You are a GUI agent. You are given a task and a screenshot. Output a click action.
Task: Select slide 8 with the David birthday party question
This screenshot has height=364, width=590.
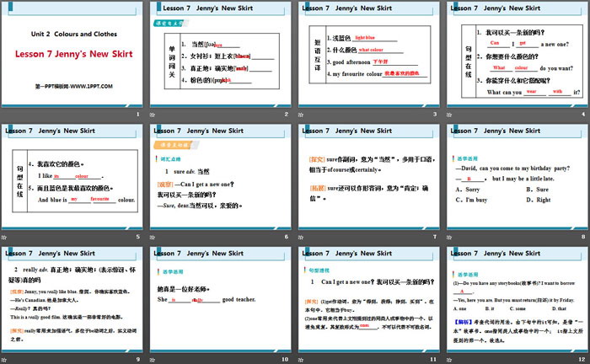point(517,177)
